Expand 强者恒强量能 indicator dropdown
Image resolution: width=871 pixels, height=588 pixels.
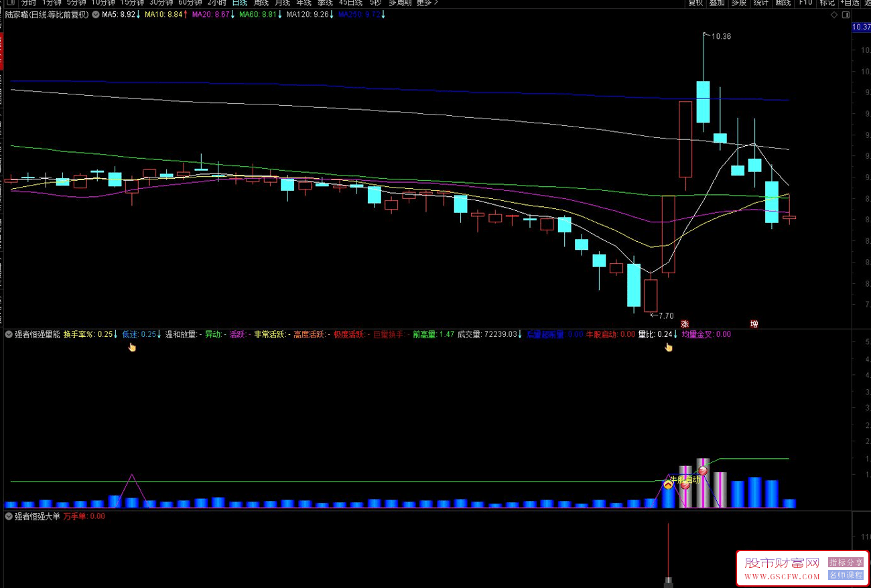(9, 334)
